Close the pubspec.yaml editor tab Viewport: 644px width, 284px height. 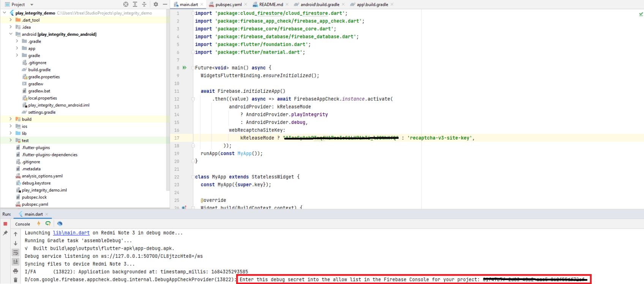tap(246, 5)
